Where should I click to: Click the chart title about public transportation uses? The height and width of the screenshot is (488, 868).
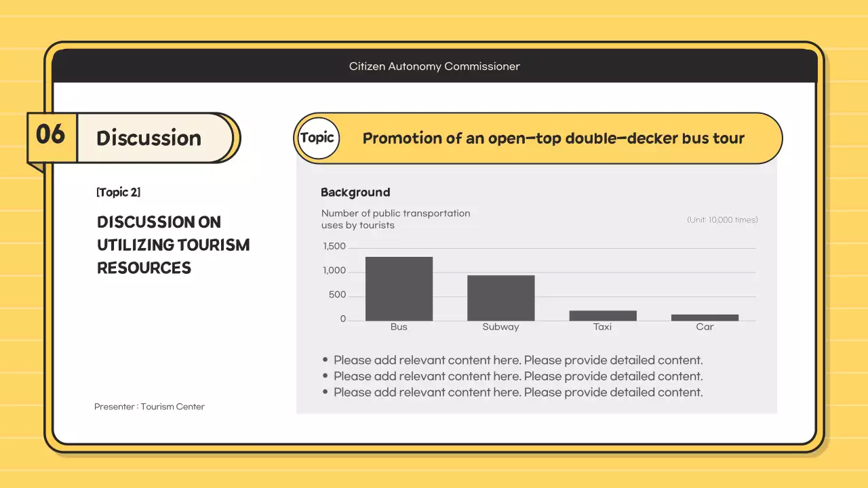coord(395,219)
